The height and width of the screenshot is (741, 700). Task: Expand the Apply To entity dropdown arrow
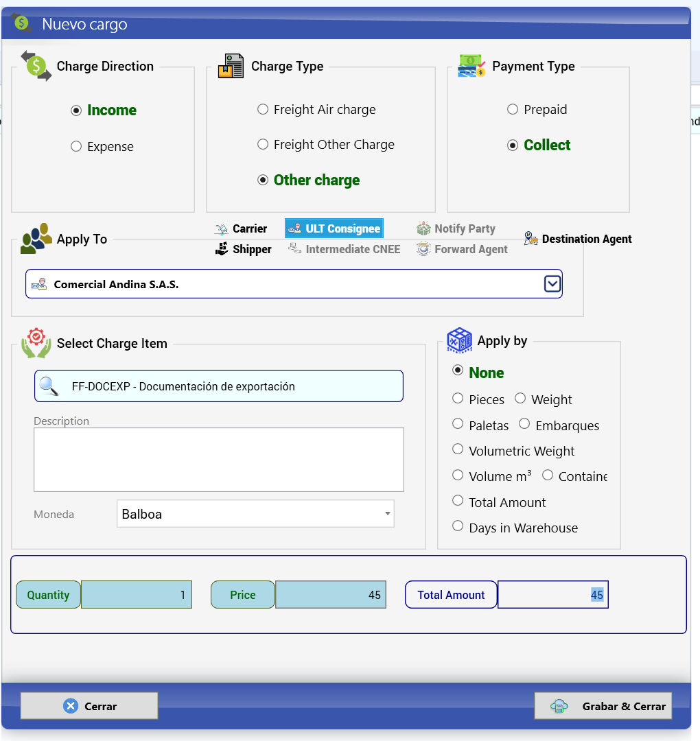click(552, 284)
